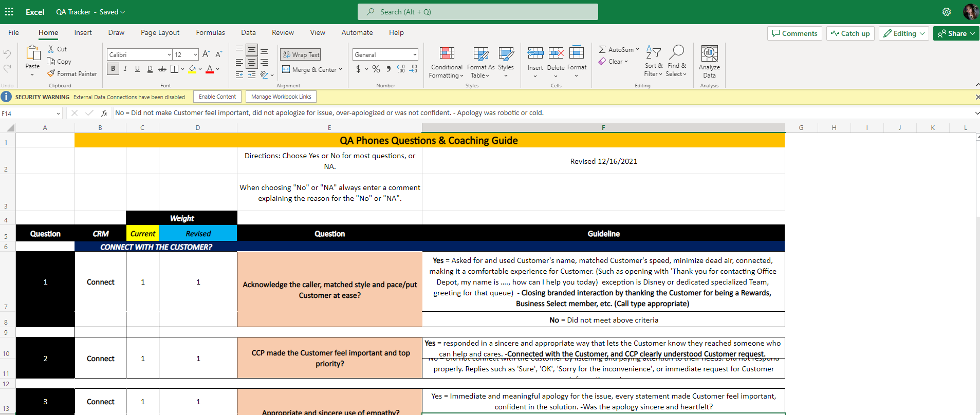980x415 pixels.
Task: Apply the yellow fill color
Action: point(192,69)
